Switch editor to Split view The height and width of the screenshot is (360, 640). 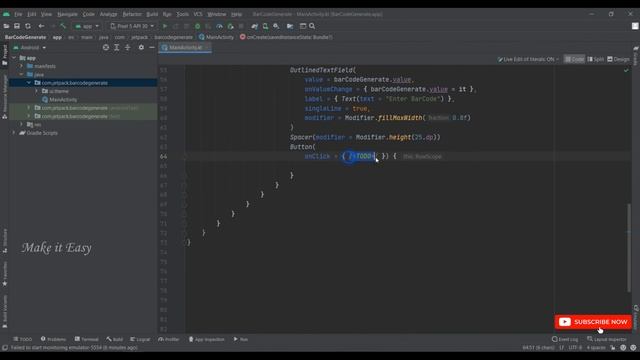click(596, 60)
